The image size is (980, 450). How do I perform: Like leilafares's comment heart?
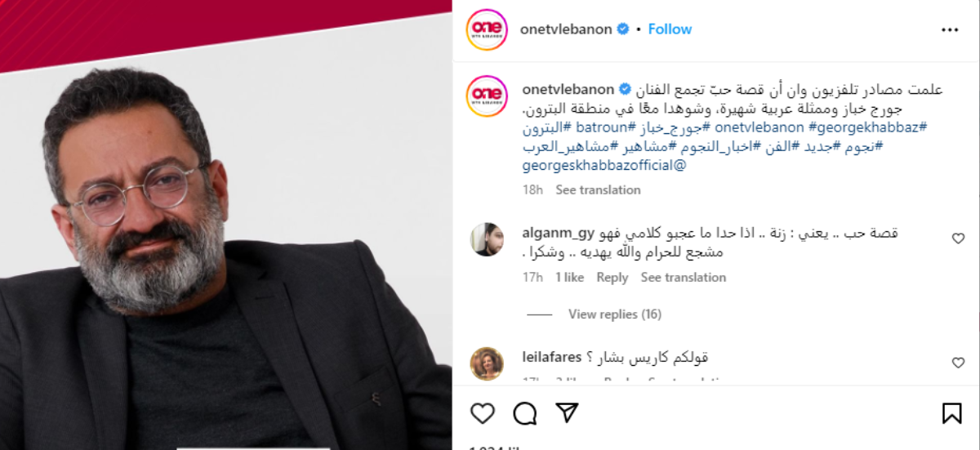coord(958,363)
